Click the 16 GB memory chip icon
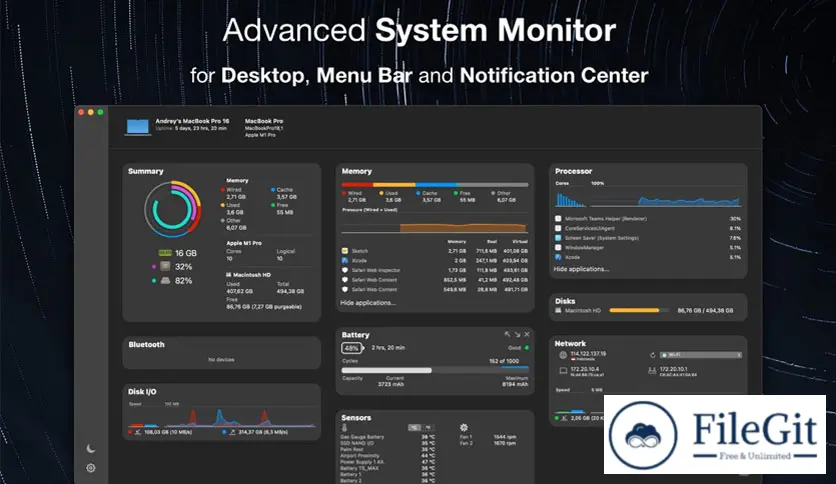 point(165,253)
